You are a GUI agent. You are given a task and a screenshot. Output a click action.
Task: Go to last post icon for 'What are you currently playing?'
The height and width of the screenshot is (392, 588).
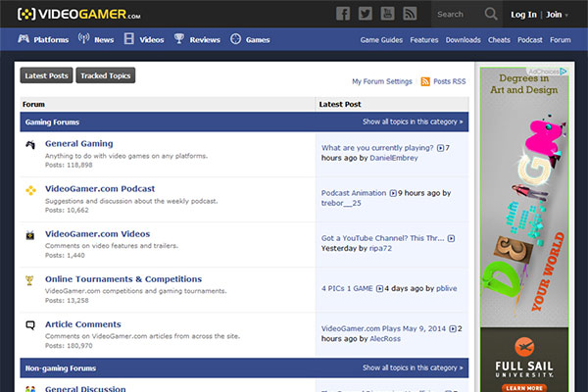coord(441,148)
